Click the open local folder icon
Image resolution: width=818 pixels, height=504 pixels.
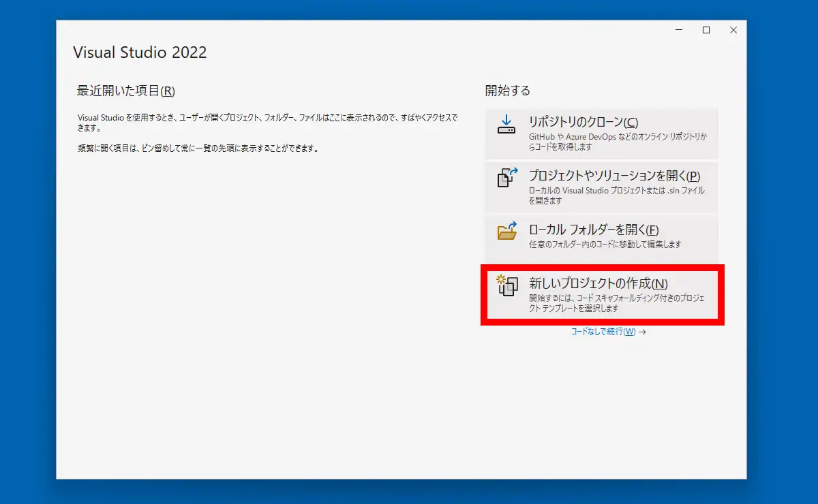tap(507, 232)
